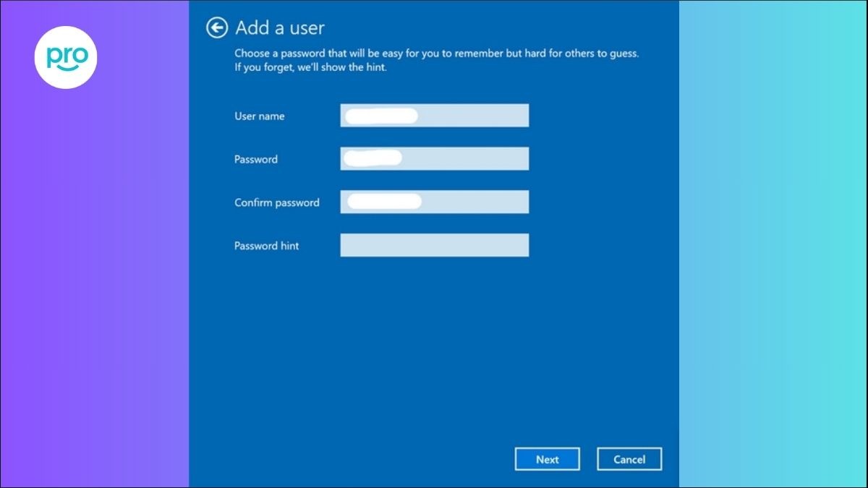
Task: Go back using the arrow icon
Action: (x=216, y=27)
